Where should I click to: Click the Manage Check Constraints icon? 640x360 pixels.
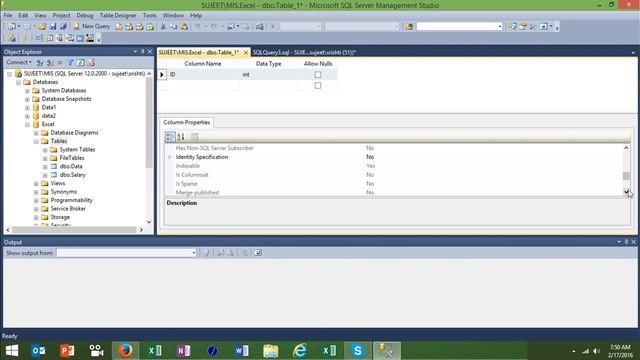(80, 38)
